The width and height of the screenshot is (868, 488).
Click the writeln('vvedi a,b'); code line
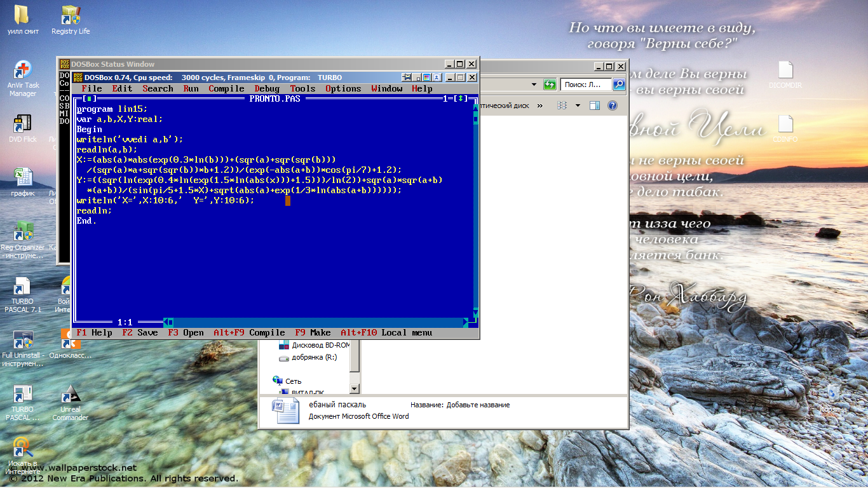(x=130, y=140)
